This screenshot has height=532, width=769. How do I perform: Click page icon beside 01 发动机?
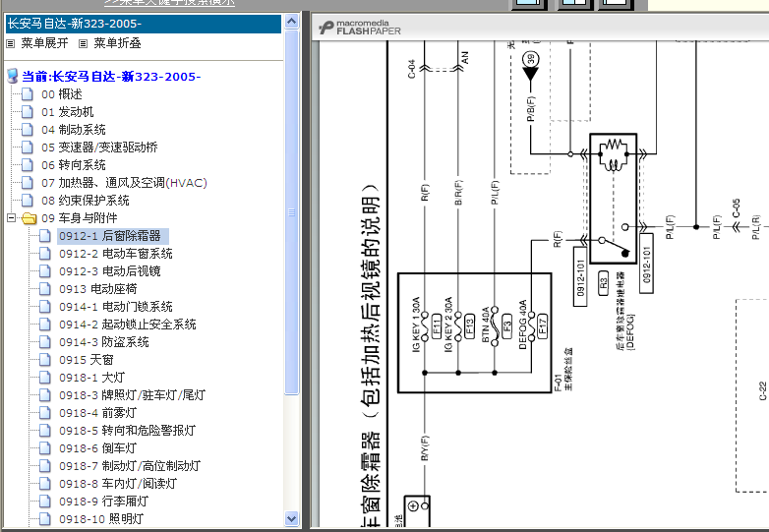coord(28,112)
